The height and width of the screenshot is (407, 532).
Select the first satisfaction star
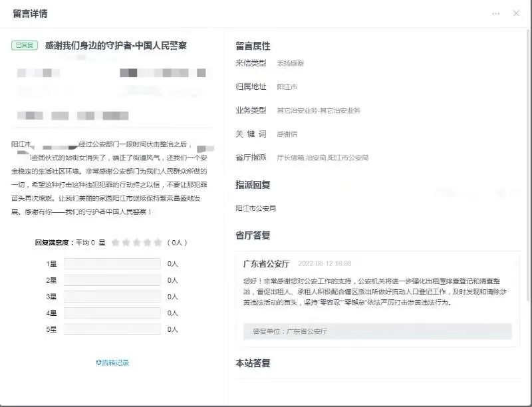tap(115, 243)
